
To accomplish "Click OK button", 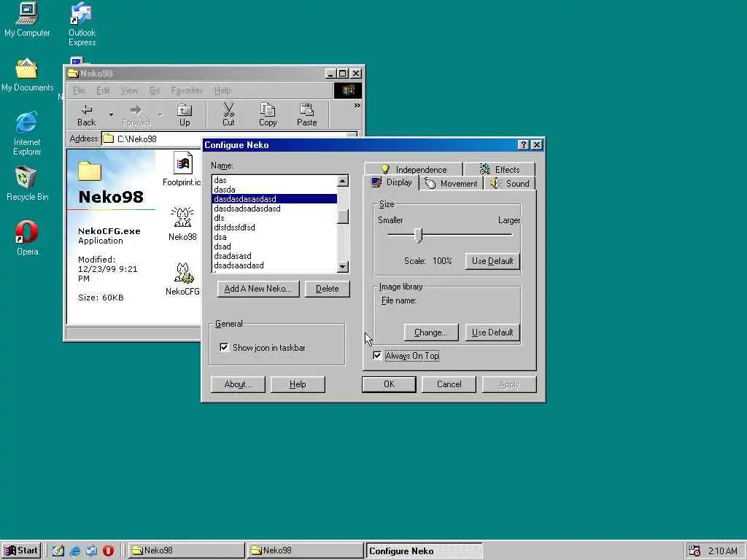I will point(389,384).
